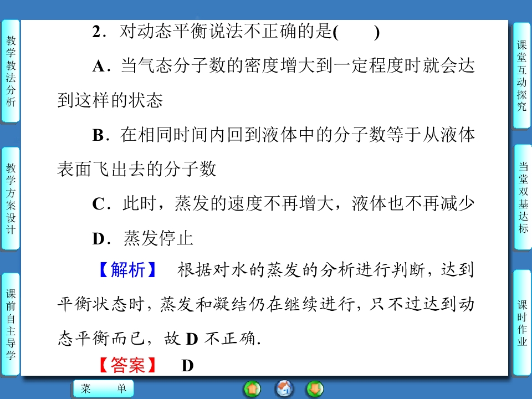Screen dimensions: 532x399
Task: Click the blue 【解析】 label
Action: (x=129, y=270)
